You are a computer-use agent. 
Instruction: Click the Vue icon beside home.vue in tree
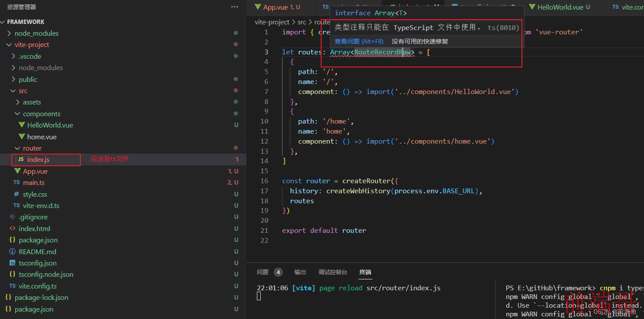(22, 137)
